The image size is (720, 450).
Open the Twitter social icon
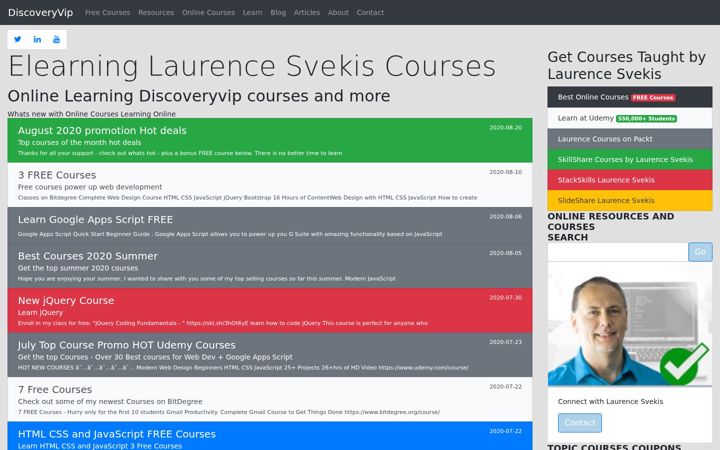tap(17, 39)
